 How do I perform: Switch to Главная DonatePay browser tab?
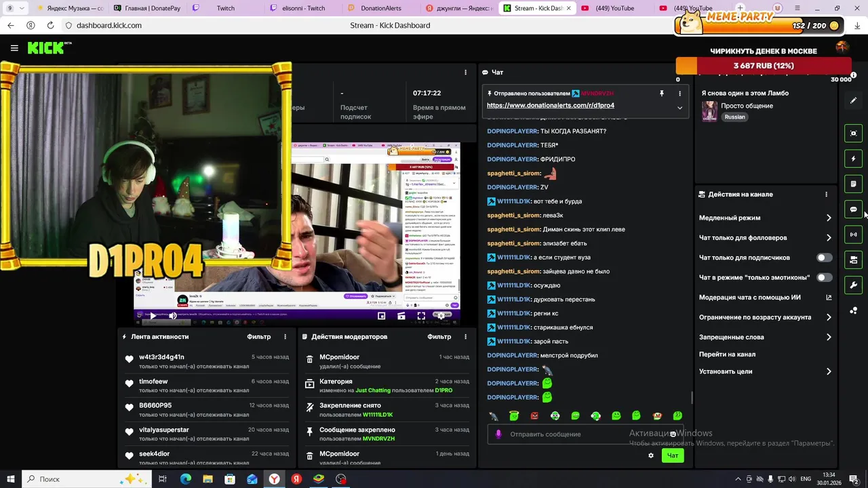146,8
